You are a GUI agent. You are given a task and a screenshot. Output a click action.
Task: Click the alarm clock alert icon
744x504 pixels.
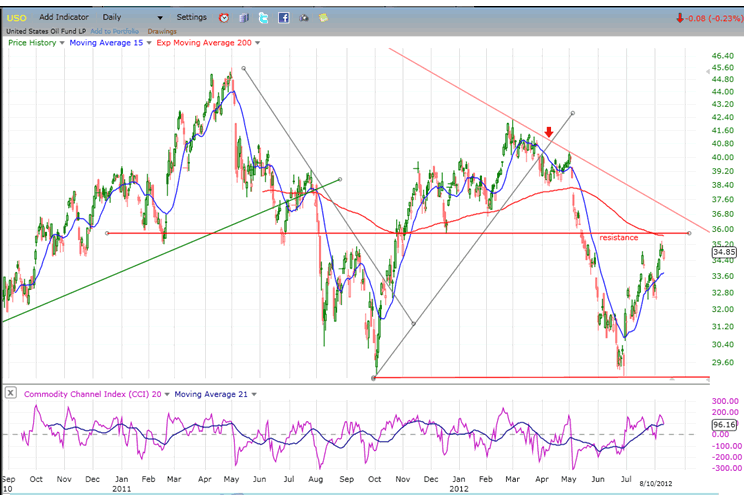pos(223,18)
